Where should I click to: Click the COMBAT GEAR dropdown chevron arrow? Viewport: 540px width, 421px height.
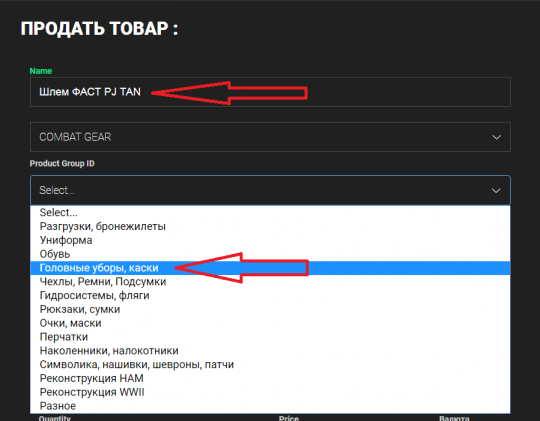click(496, 137)
